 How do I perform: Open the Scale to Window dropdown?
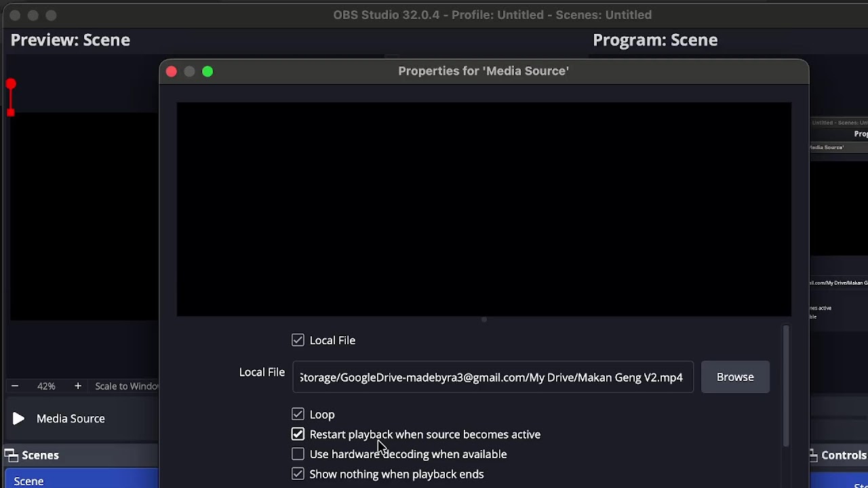click(x=126, y=386)
